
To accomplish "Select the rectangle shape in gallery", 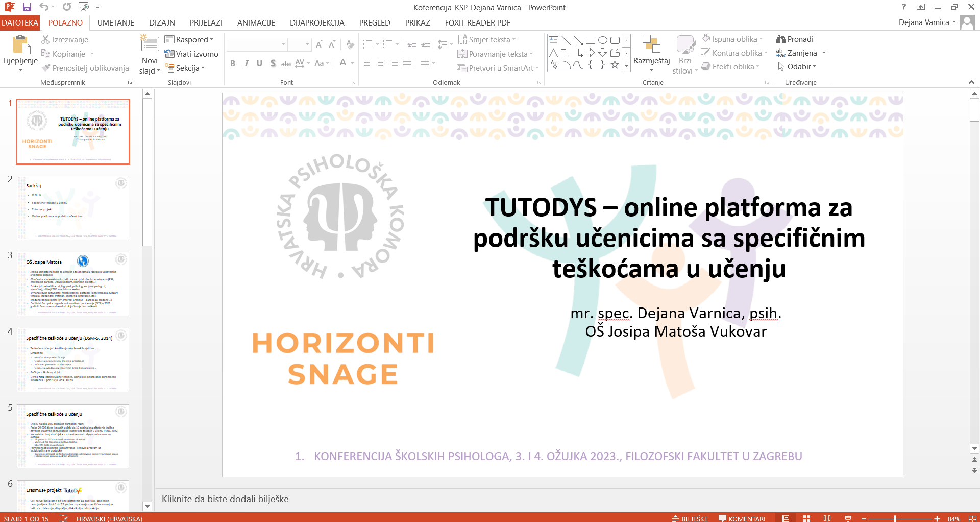I will pyautogui.click(x=591, y=40).
